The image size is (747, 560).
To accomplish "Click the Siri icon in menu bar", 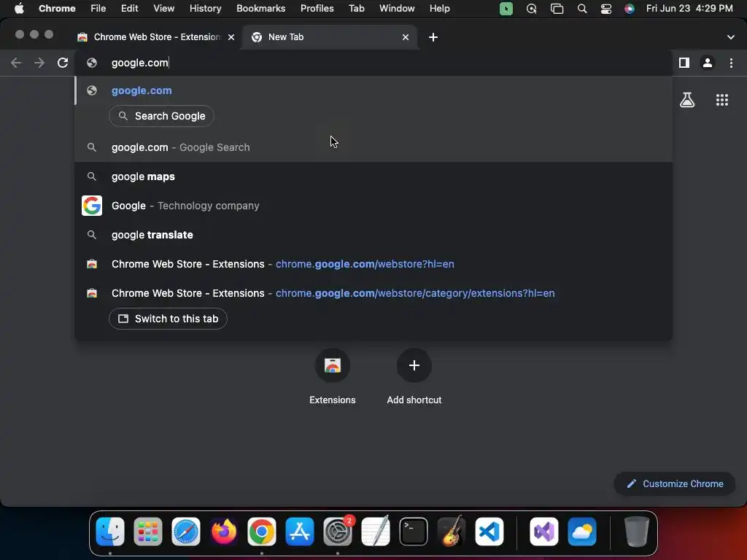I will (630, 9).
